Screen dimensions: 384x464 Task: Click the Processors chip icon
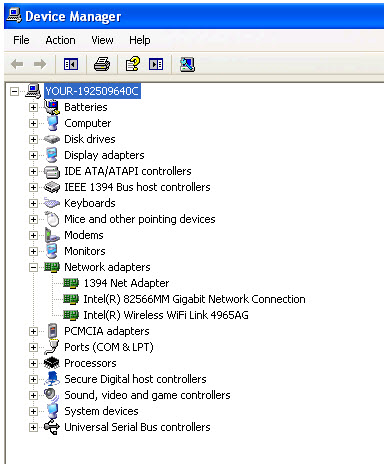[x=52, y=363]
